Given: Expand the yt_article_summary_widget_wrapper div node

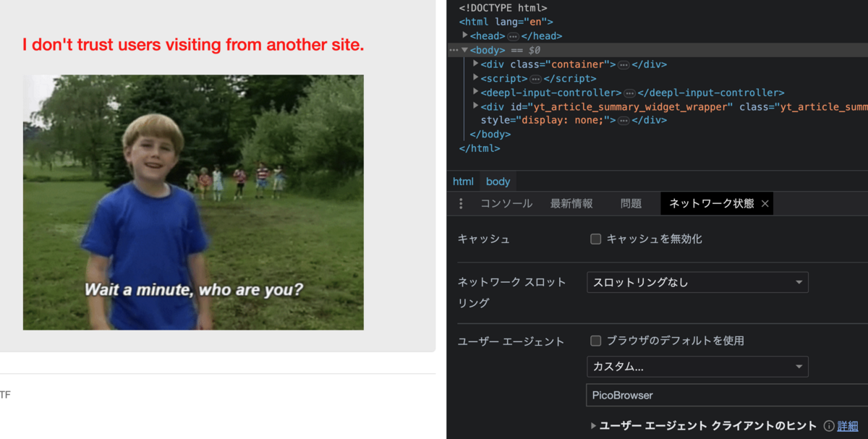Looking at the screenshot, I should click(476, 106).
